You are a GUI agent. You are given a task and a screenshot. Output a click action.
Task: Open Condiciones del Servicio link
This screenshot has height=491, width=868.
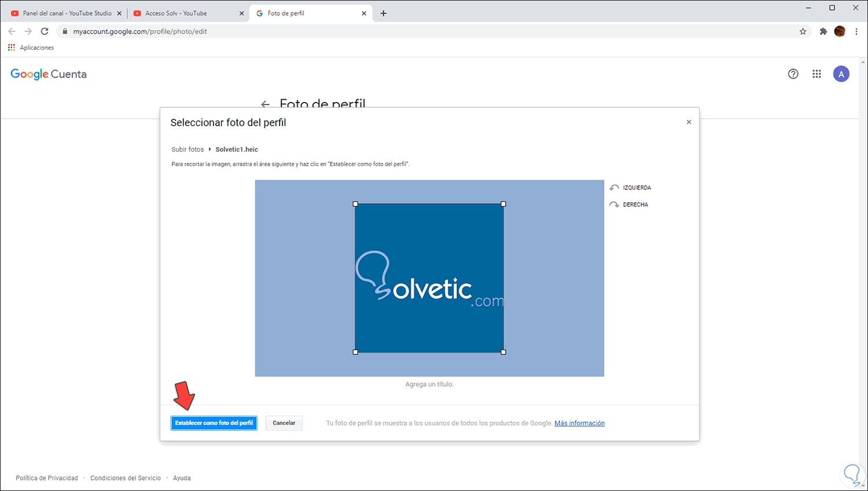click(126, 478)
